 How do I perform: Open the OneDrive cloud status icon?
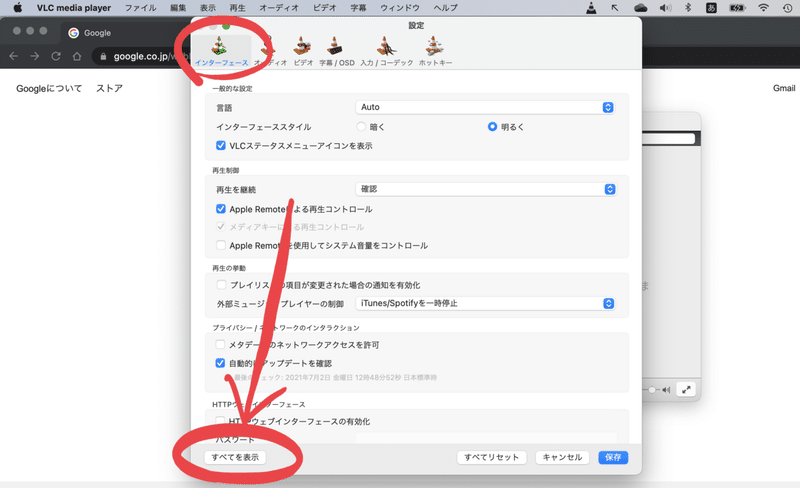tap(640, 8)
